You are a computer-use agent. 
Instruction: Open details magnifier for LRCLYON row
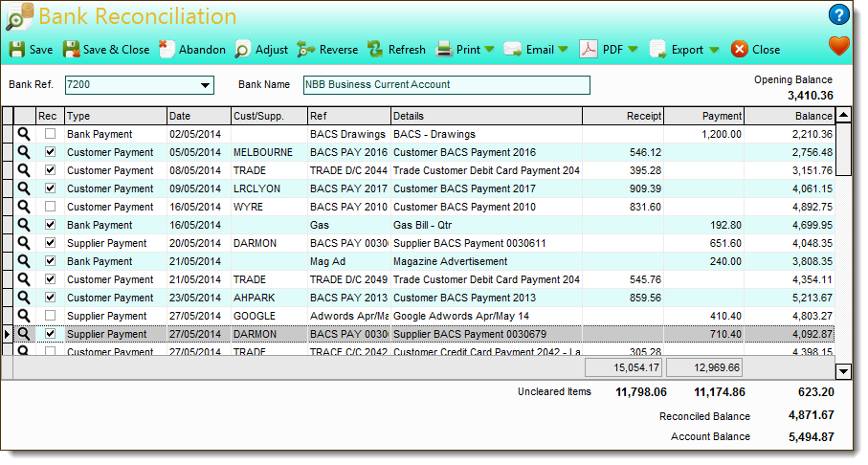[24, 188]
